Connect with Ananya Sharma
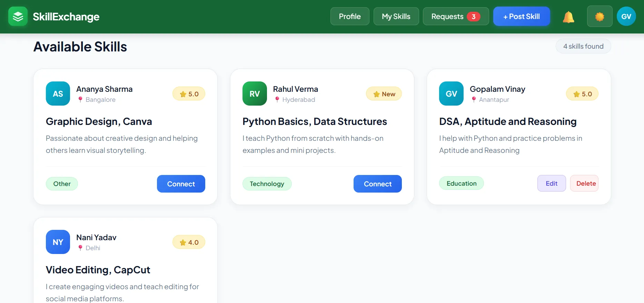 click(181, 184)
